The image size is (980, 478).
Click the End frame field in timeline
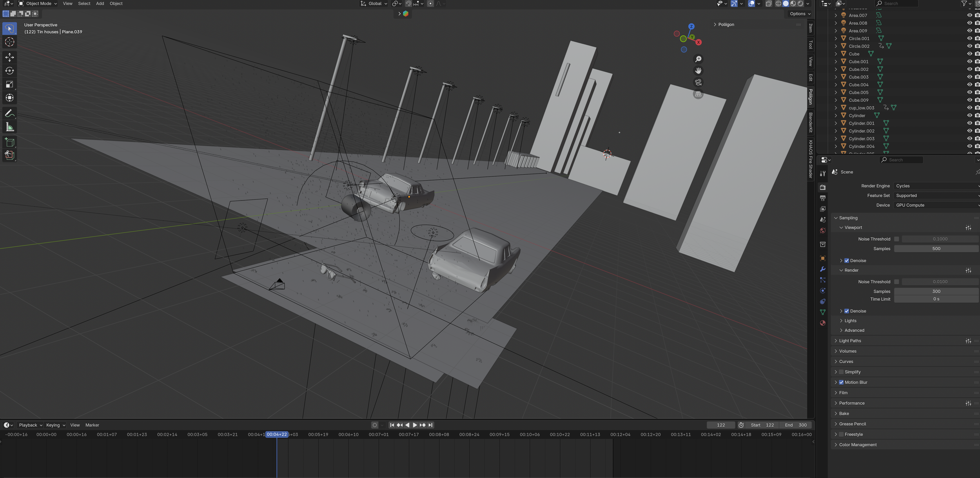pyautogui.click(x=796, y=425)
